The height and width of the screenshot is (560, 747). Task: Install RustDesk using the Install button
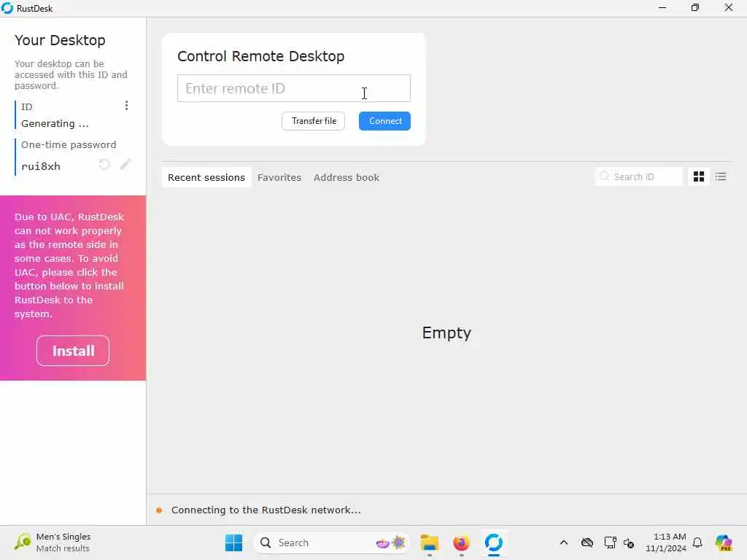[x=73, y=351]
